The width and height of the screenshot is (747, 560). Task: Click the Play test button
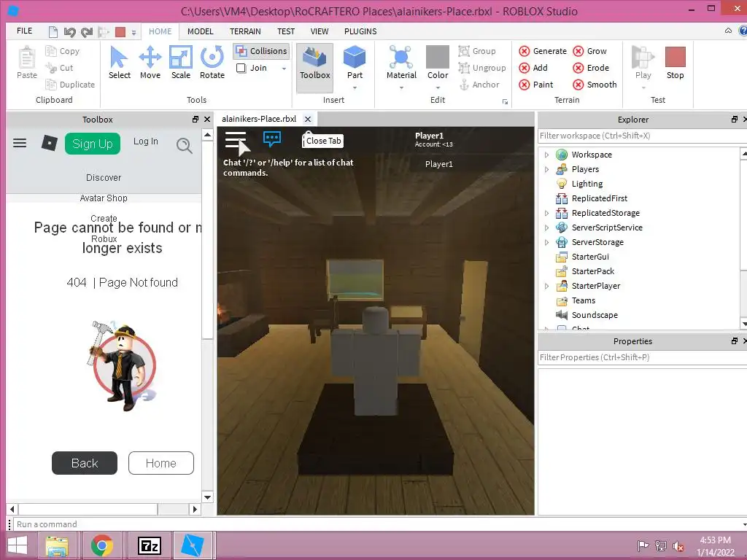coord(643,63)
